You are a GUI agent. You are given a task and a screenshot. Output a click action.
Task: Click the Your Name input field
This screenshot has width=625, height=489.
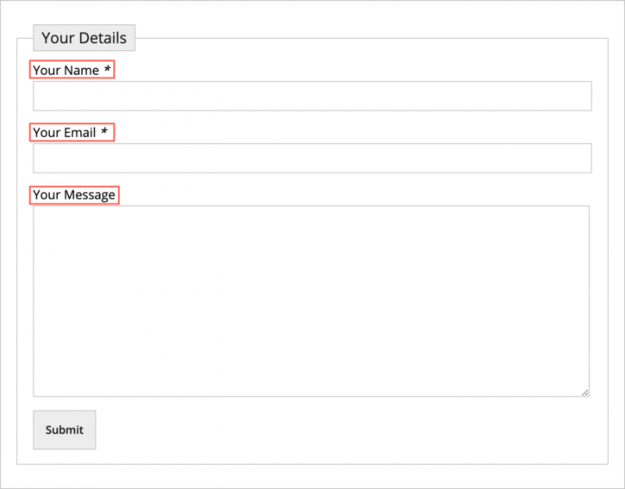[x=312, y=96]
